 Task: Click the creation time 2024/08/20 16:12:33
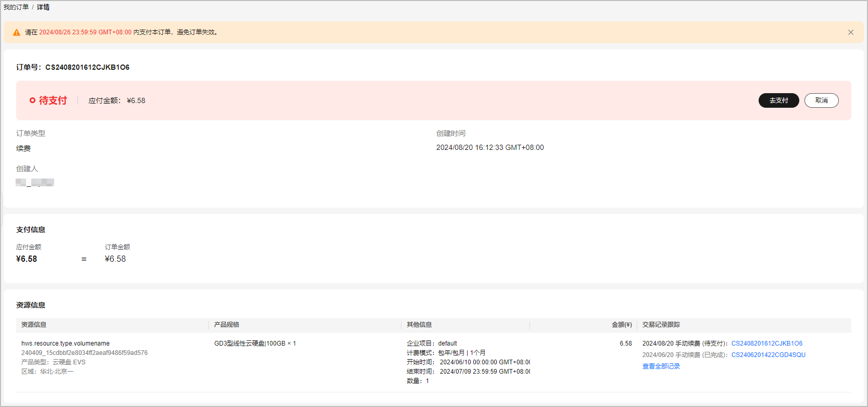(x=490, y=148)
